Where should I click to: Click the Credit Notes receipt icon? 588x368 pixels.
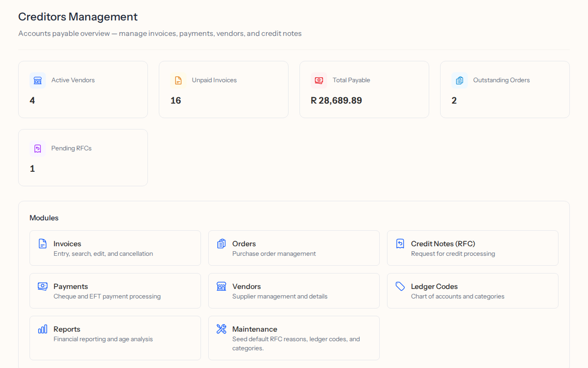(x=400, y=244)
